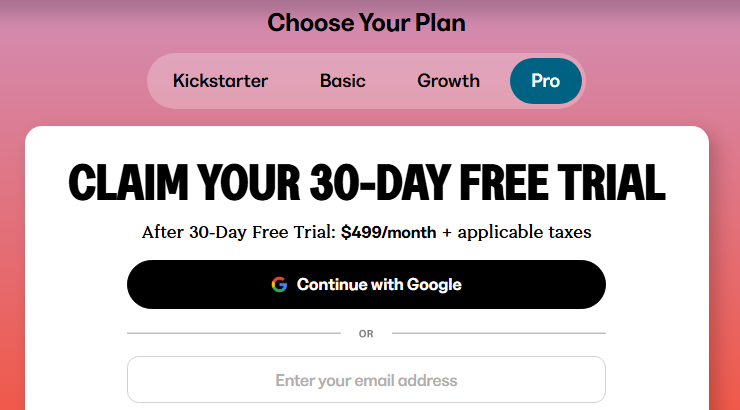Viewport: 740px width, 410px height.
Task: Click "FREE TRIAL" in the large headline
Action: tap(558, 183)
